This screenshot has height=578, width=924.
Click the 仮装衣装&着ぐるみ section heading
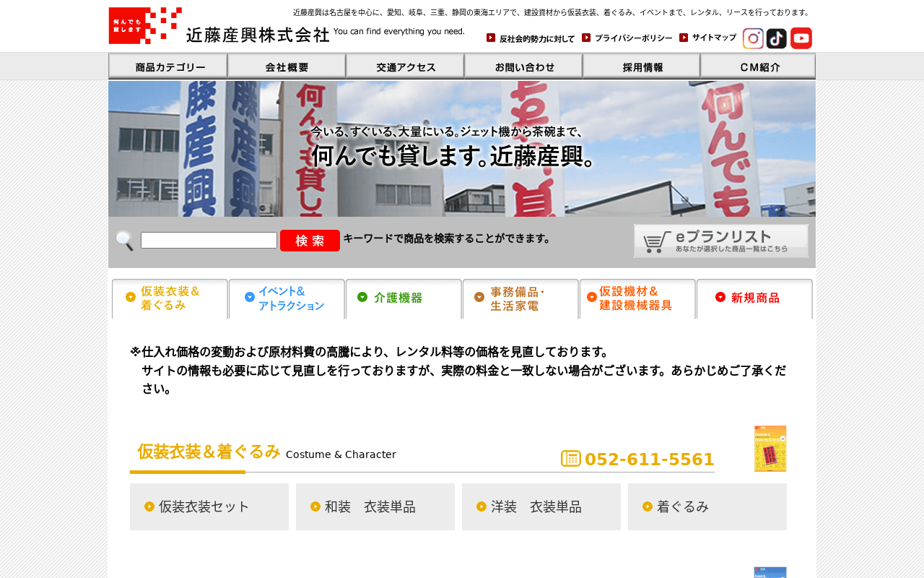point(209,452)
